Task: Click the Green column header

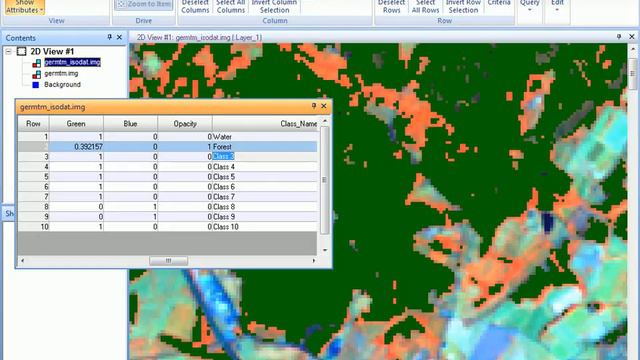Action: tap(76, 124)
